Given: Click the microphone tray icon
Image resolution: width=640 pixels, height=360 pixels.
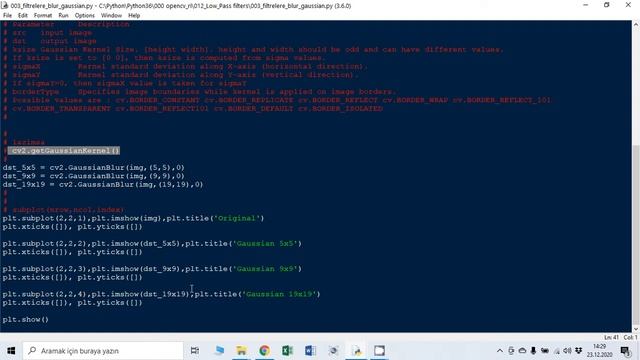Looking at the screenshot, I should coord(533,351).
